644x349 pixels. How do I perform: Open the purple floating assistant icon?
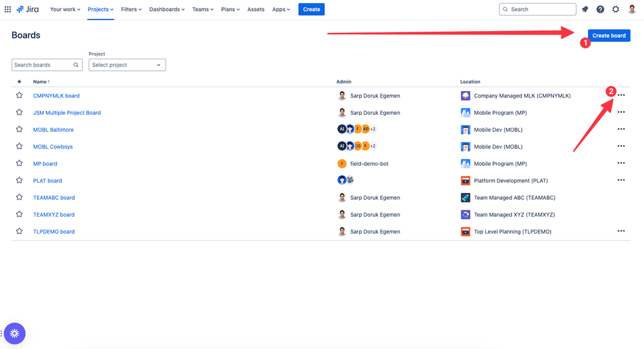[15, 334]
